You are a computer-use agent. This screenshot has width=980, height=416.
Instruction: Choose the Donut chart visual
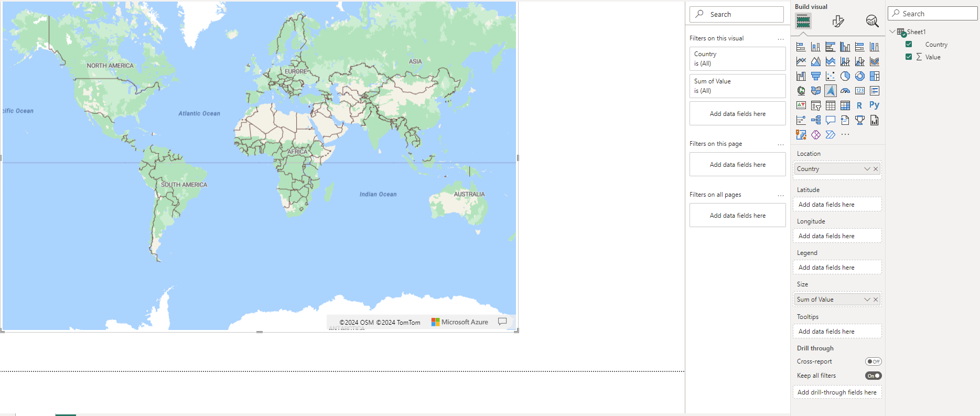(859, 76)
